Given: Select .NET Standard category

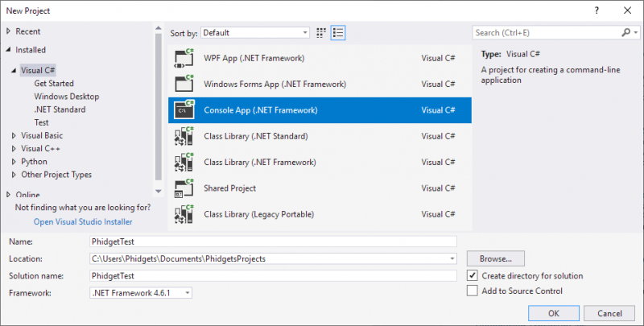Looking at the screenshot, I should point(60,109).
